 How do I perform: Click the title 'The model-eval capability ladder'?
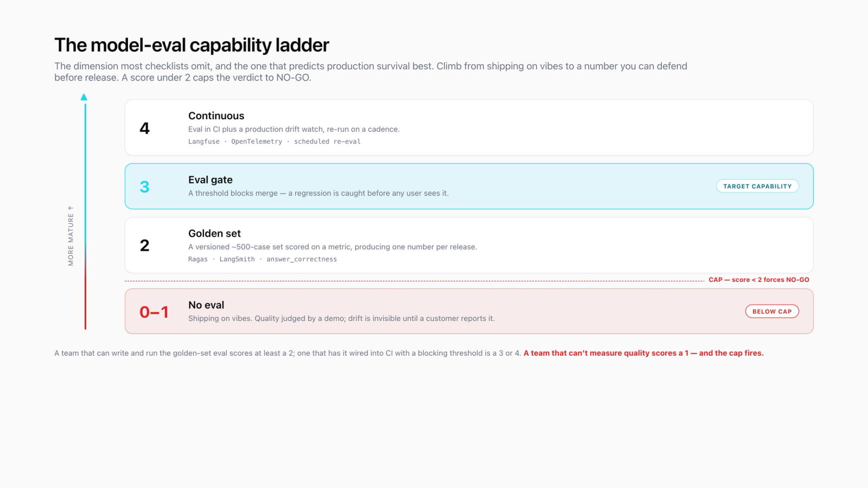(192, 45)
